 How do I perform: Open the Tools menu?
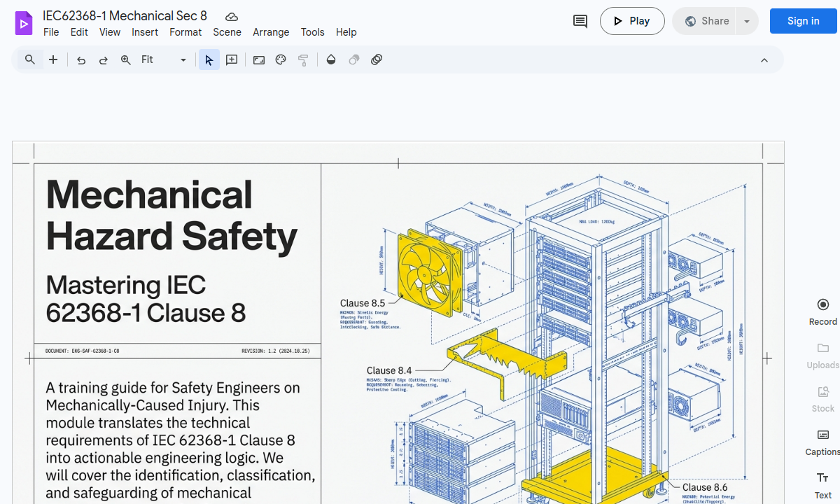312,32
